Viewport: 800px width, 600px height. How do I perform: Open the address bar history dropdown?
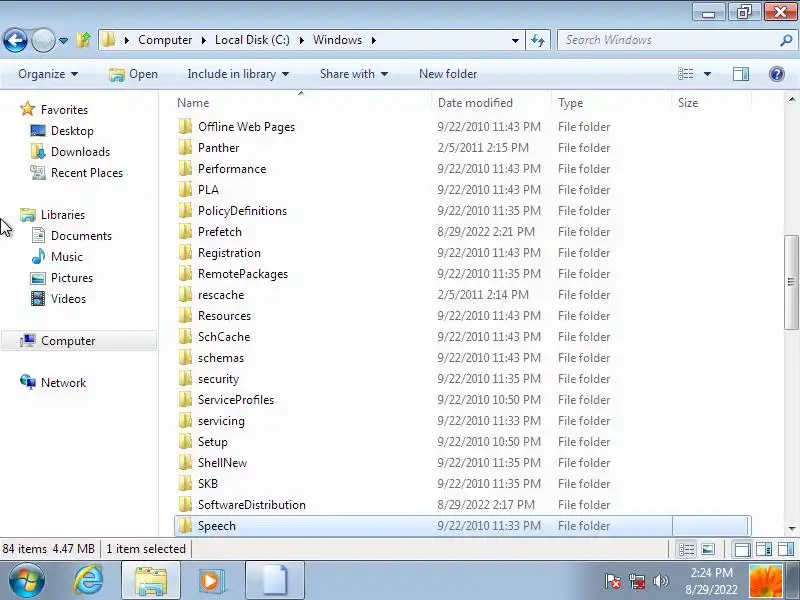[x=515, y=40]
